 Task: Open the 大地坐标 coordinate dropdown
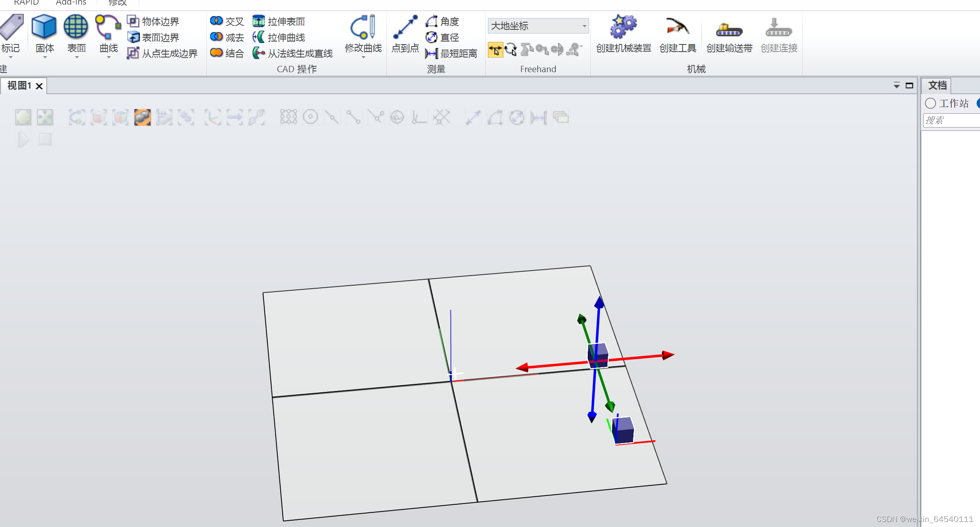584,26
